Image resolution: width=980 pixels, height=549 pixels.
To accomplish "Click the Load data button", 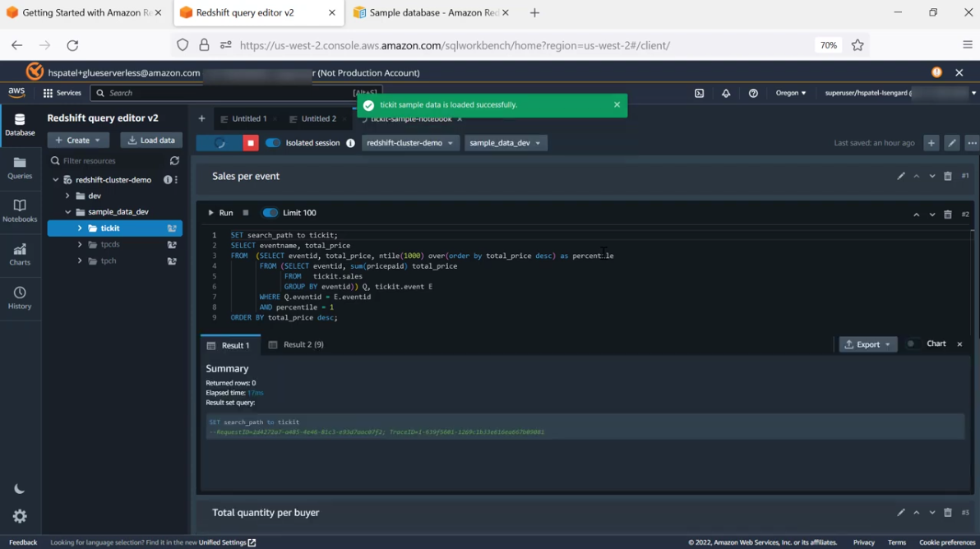I will pyautogui.click(x=151, y=140).
